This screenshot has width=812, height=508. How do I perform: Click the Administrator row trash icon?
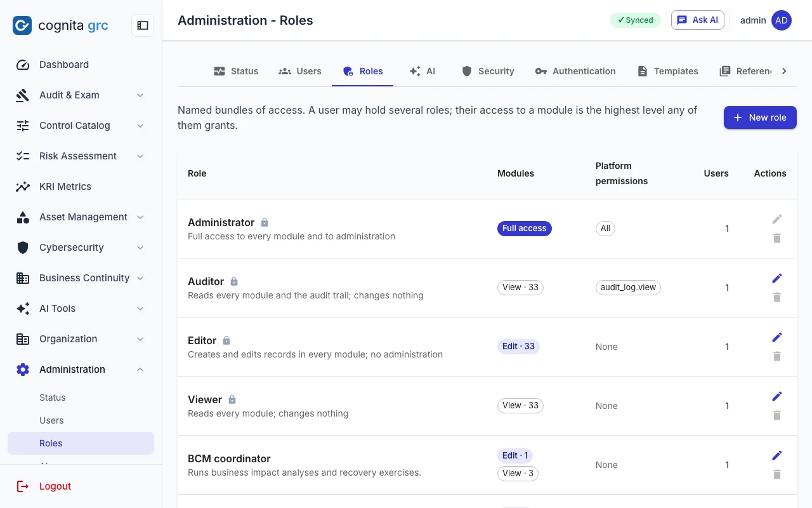click(777, 238)
